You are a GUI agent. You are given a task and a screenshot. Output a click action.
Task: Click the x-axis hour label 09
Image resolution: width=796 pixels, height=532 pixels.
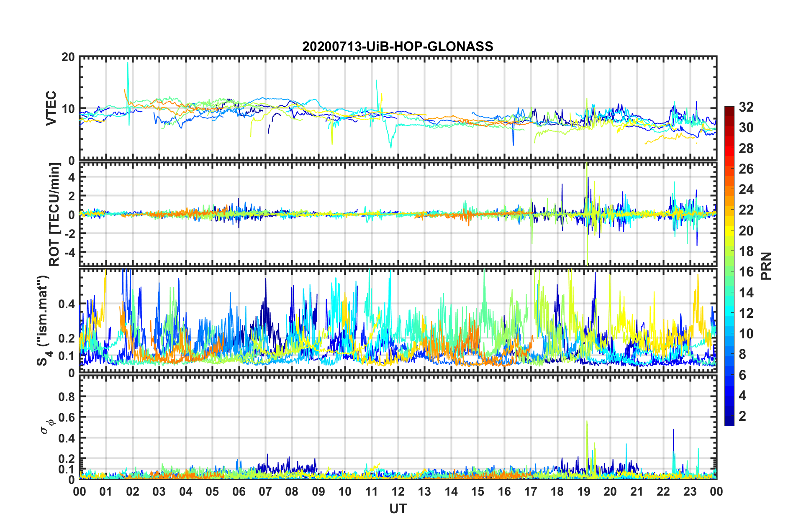[318, 491]
